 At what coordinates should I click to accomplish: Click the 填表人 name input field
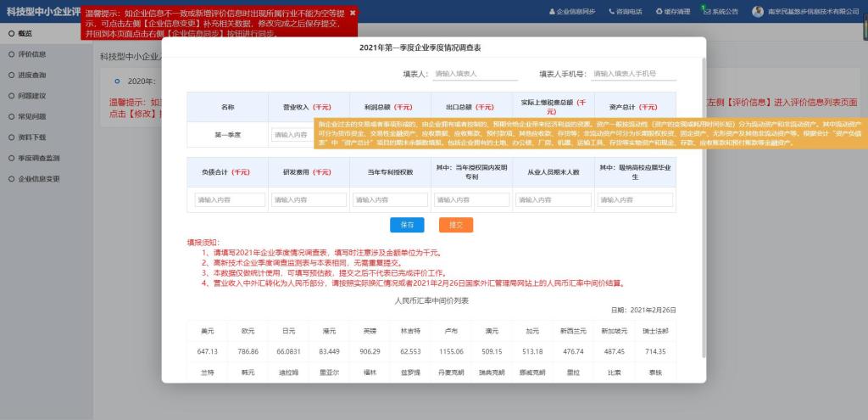(x=475, y=74)
